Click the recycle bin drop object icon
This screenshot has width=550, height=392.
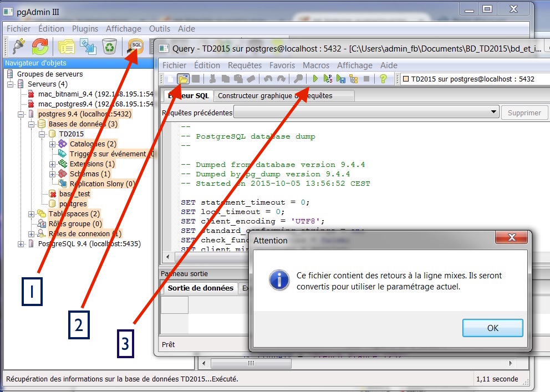point(109,46)
